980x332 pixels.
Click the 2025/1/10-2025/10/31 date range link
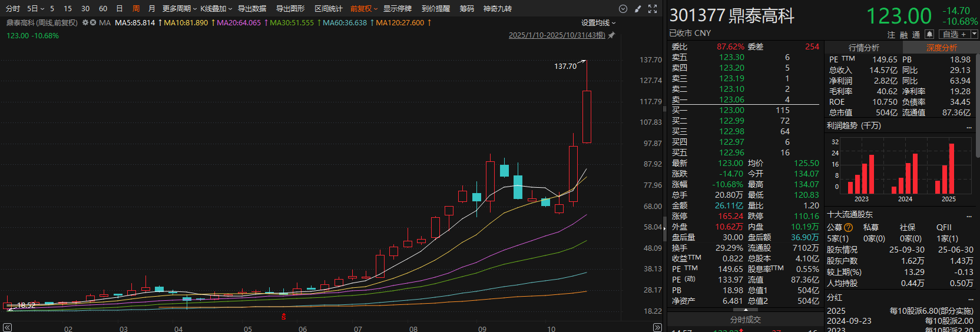pyautogui.click(x=557, y=35)
